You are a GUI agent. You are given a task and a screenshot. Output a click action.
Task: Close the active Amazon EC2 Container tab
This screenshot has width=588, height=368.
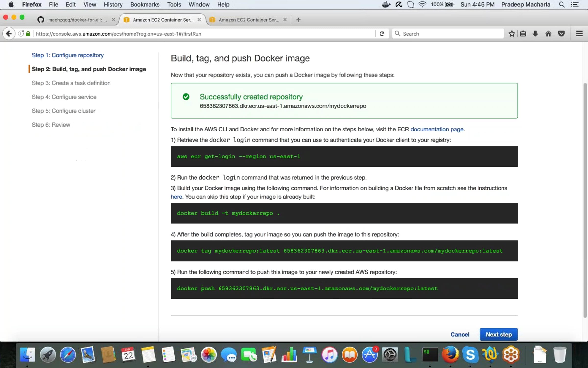(x=199, y=20)
